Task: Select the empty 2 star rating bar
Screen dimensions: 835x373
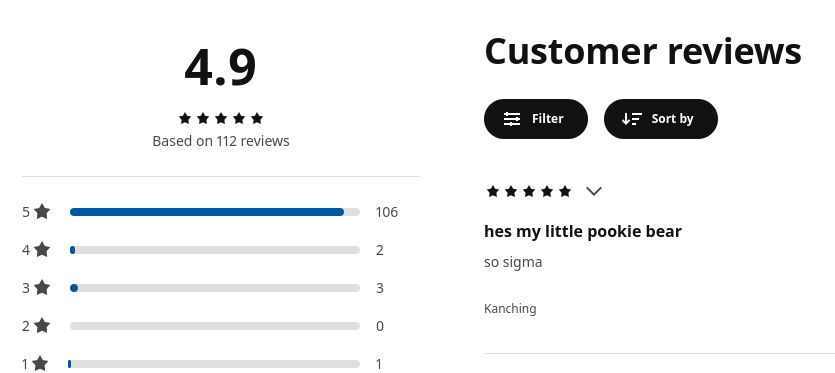Action: tap(215, 326)
